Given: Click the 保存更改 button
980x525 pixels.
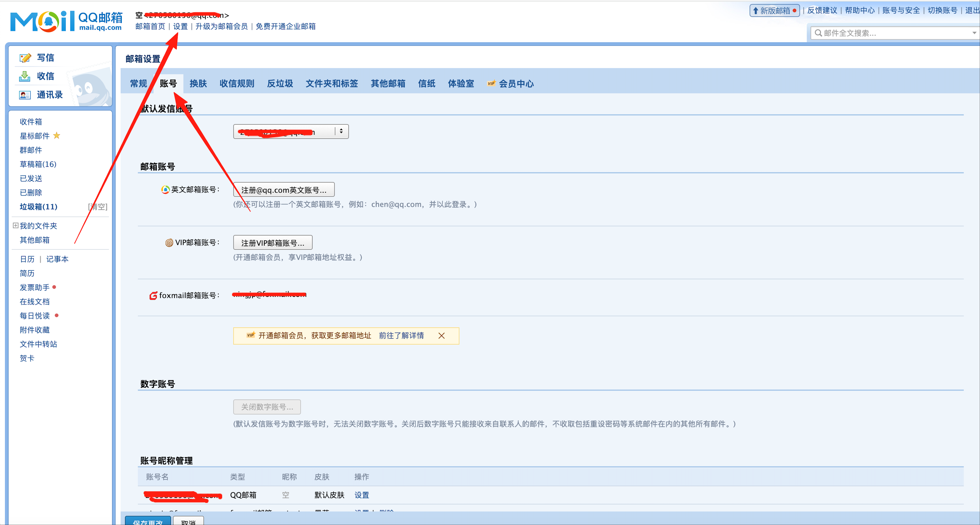Looking at the screenshot, I should 148,521.
